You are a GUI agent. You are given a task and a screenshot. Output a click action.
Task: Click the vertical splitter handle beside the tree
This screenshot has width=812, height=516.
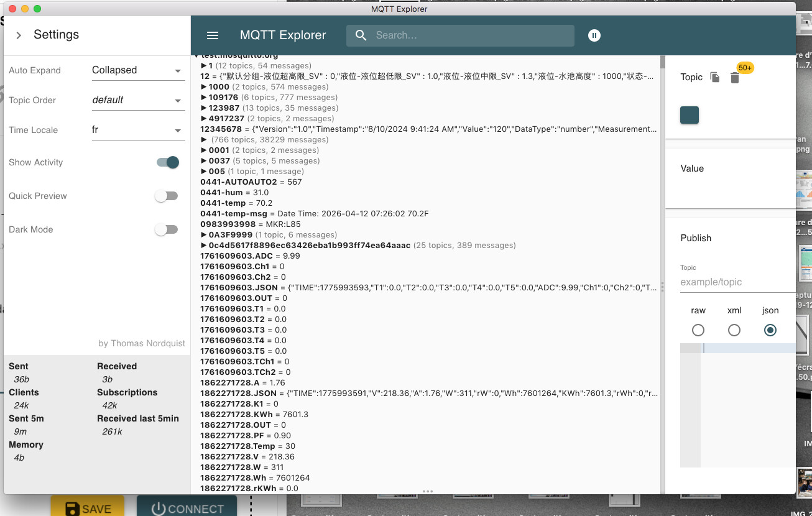(662, 287)
